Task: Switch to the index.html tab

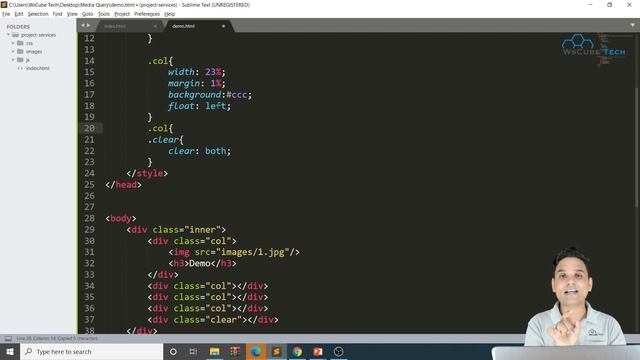Action: pos(115,26)
